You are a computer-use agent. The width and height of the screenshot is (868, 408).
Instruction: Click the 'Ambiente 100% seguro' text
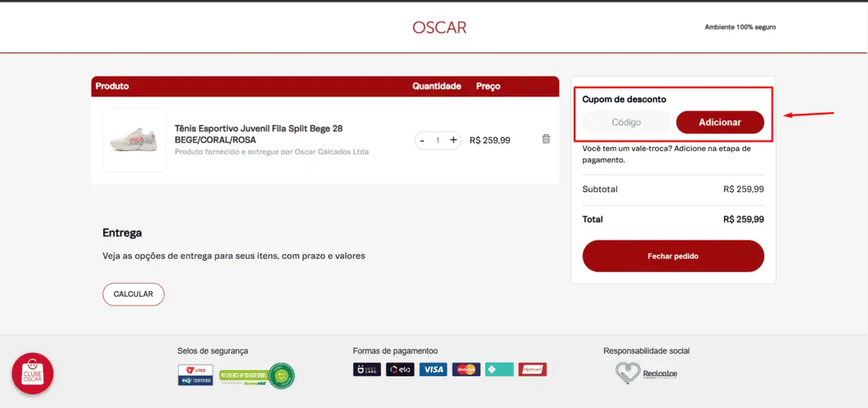(x=740, y=27)
